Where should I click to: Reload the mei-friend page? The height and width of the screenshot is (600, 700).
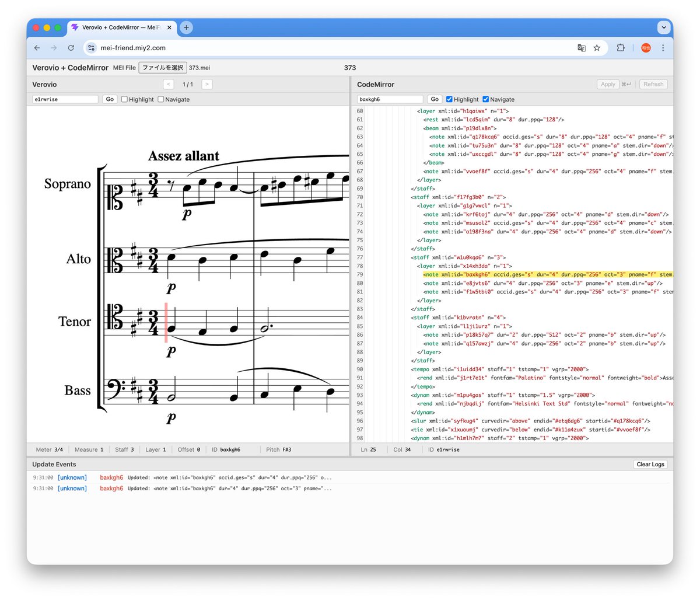pyautogui.click(x=71, y=48)
